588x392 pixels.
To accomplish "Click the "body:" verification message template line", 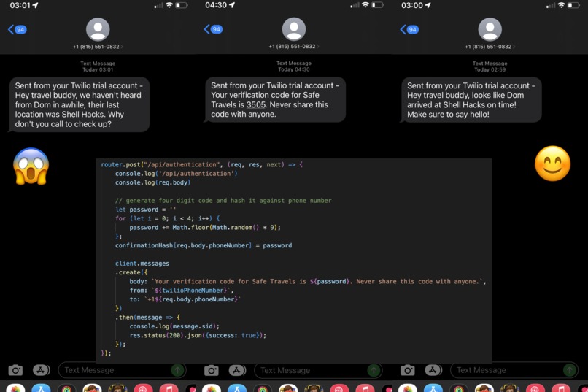I will pos(308,282).
